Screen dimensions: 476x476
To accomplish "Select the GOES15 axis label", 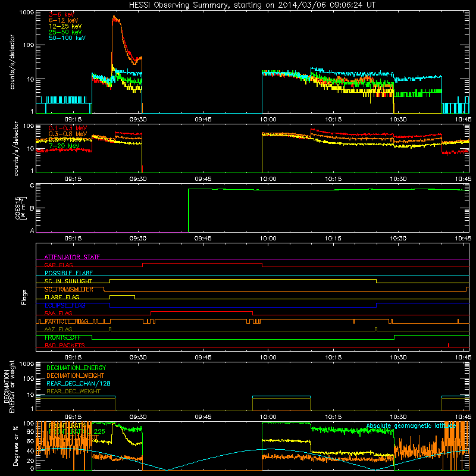I will coord(21,208).
